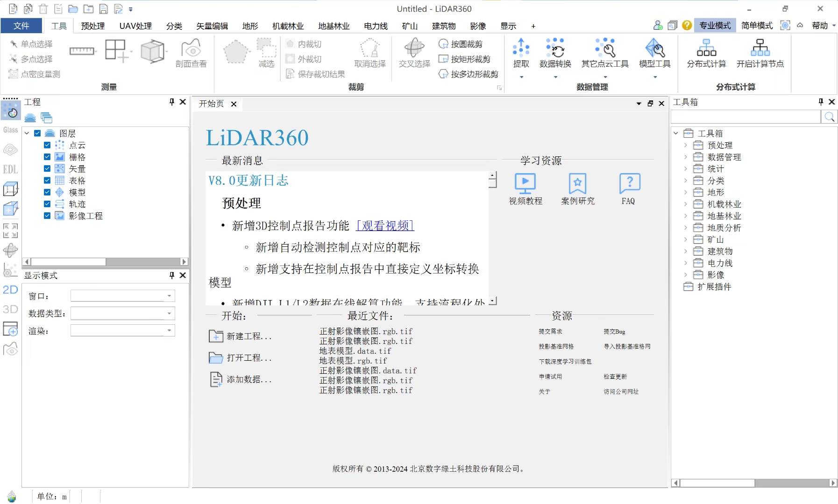This screenshot has width=838, height=504.
Task: Switch to the 矢量编辑 ribbon tab
Action: click(x=212, y=26)
